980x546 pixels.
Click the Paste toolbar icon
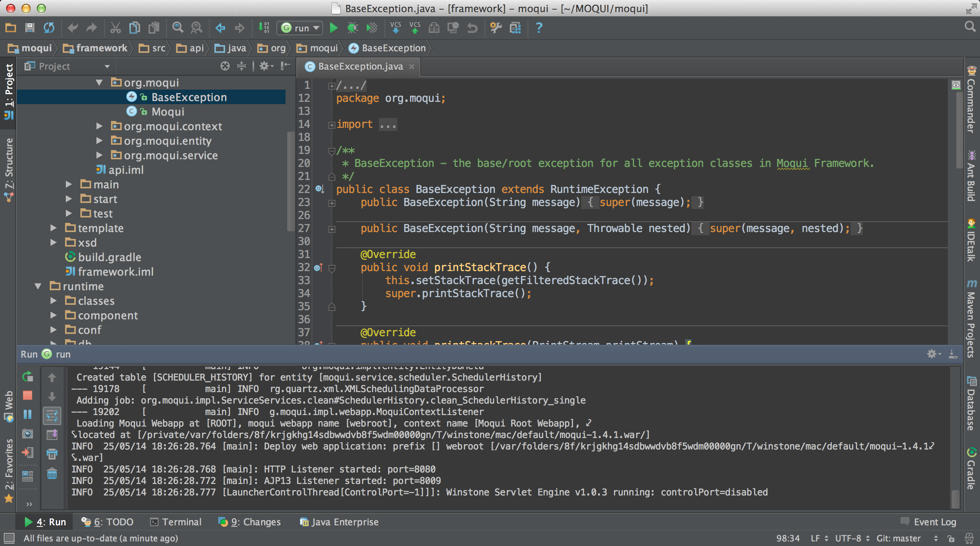point(154,28)
